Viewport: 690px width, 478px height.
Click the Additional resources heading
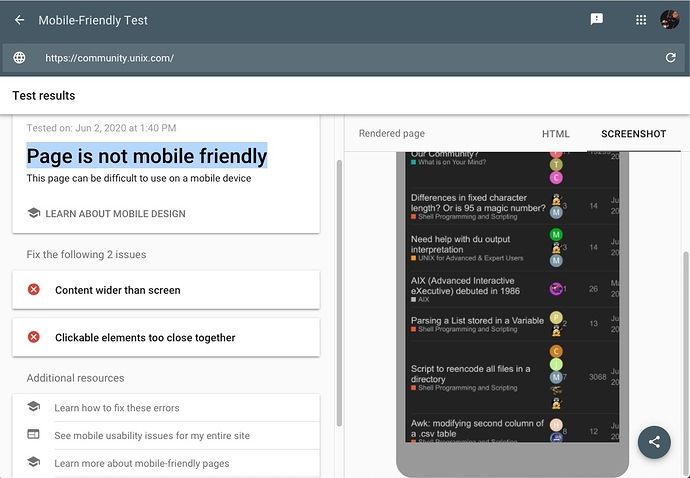[75, 378]
